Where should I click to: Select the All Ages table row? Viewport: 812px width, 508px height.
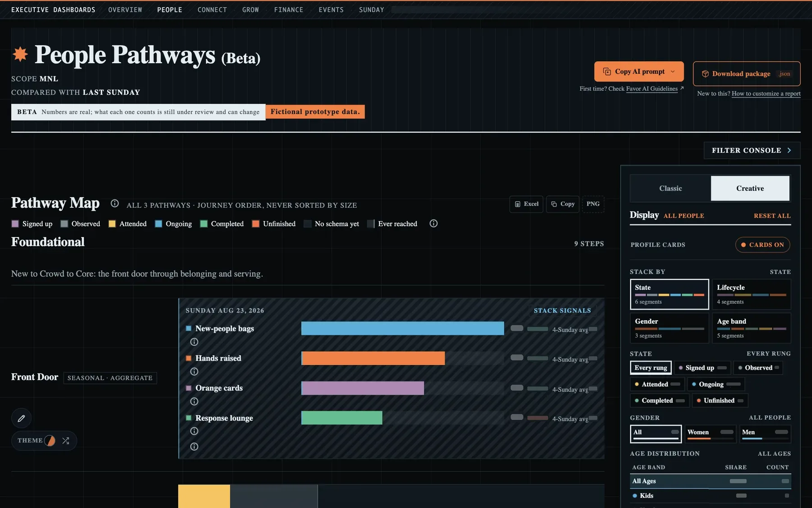tap(710, 481)
